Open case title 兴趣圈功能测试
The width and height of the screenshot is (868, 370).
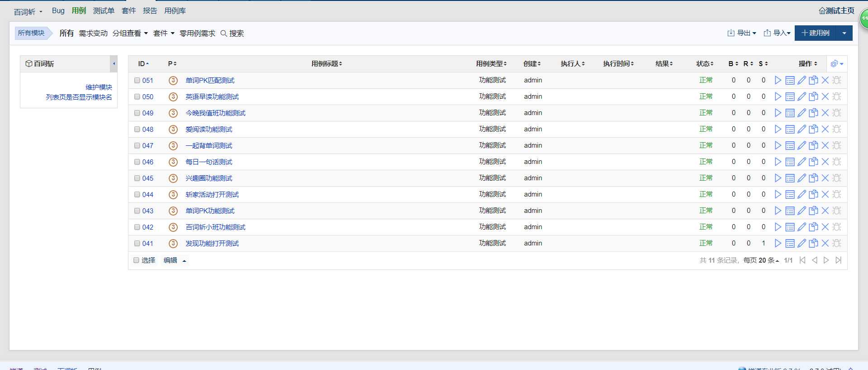[209, 178]
